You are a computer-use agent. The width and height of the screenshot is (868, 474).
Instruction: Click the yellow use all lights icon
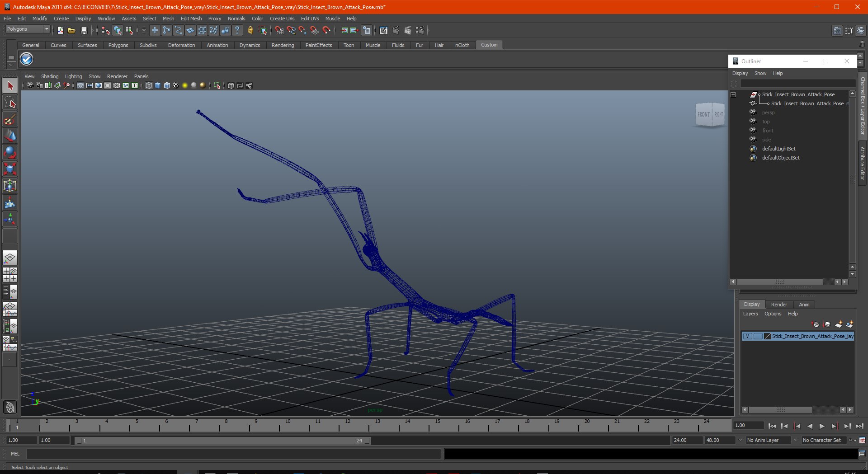pyautogui.click(x=185, y=85)
